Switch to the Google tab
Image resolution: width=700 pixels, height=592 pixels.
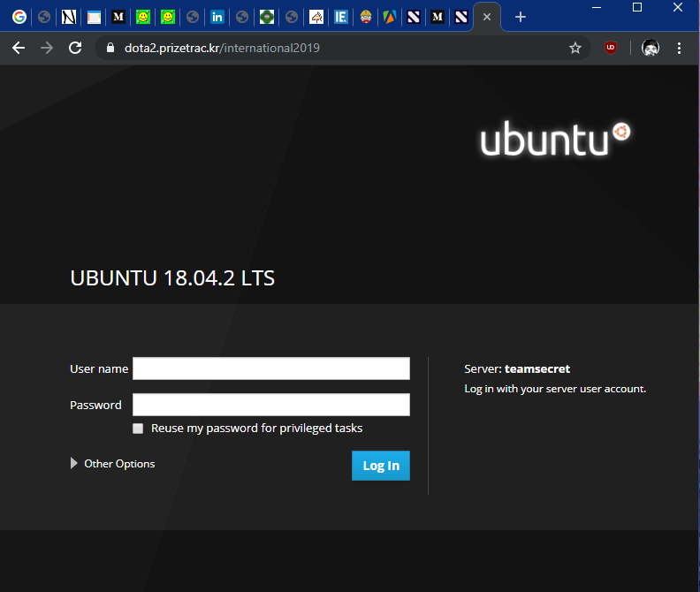click(19, 17)
